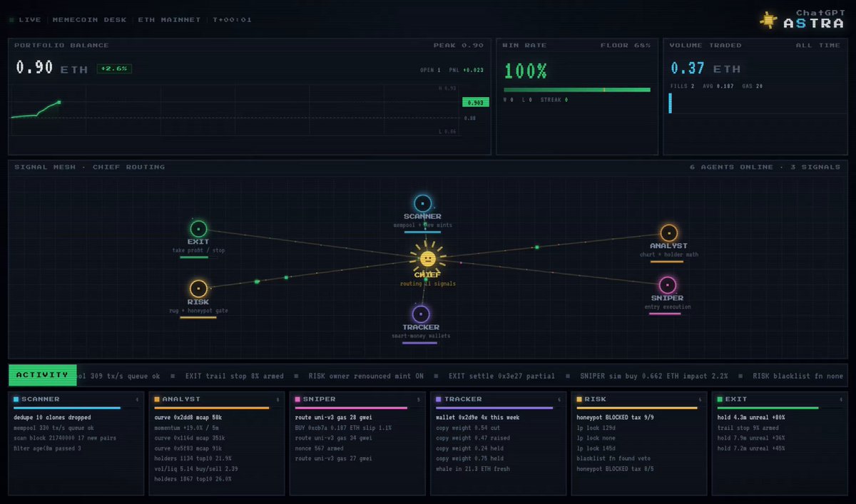This screenshot has height=504, width=856.
Task: Click the win rate progress bar
Action: 577,90
